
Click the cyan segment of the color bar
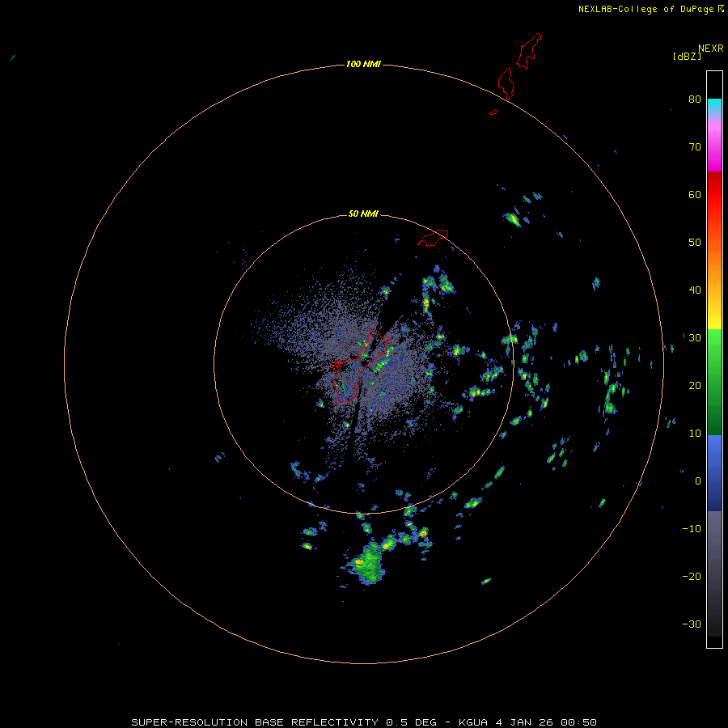(x=714, y=105)
